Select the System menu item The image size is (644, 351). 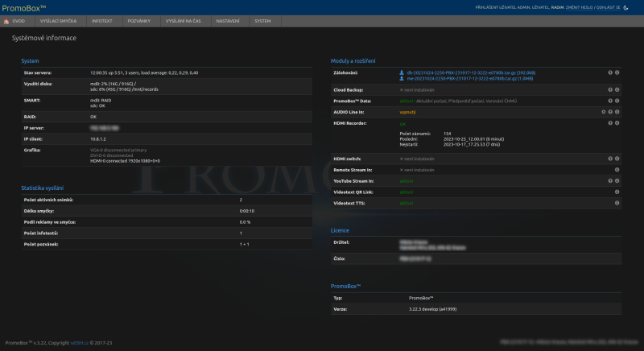(x=262, y=21)
